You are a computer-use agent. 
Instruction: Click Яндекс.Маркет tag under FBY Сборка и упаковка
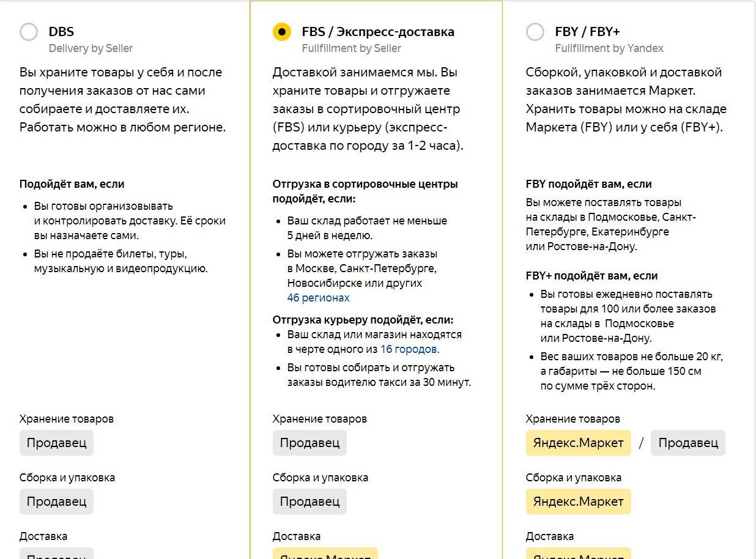[578, 502]
